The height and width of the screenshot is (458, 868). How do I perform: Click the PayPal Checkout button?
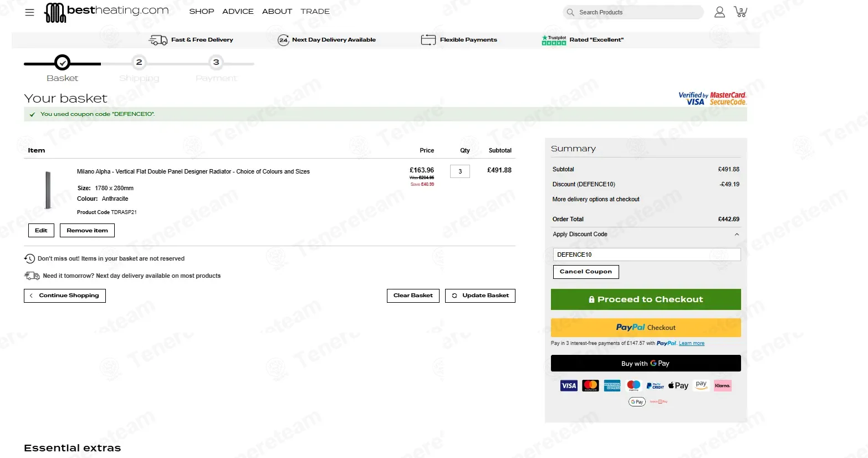coord(646,328)
